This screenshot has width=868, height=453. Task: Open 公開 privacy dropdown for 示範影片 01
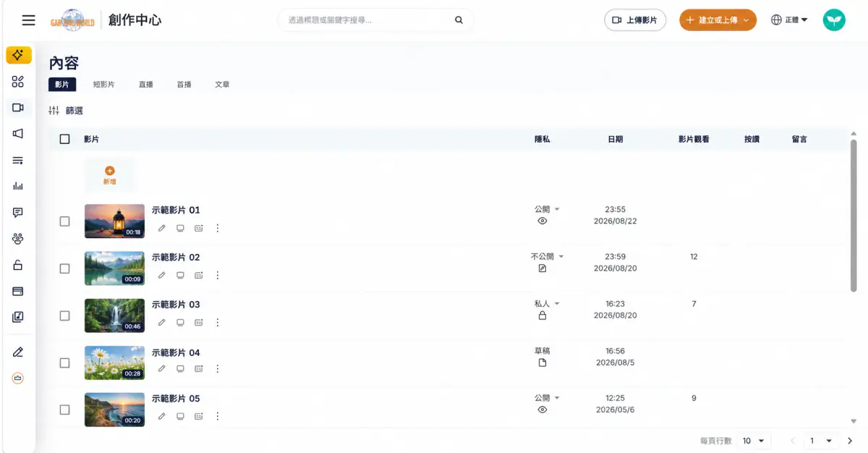pos(547,209)
